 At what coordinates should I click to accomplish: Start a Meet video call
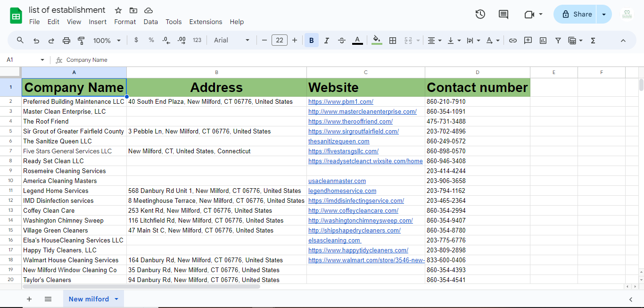click(x=529, y=14)
